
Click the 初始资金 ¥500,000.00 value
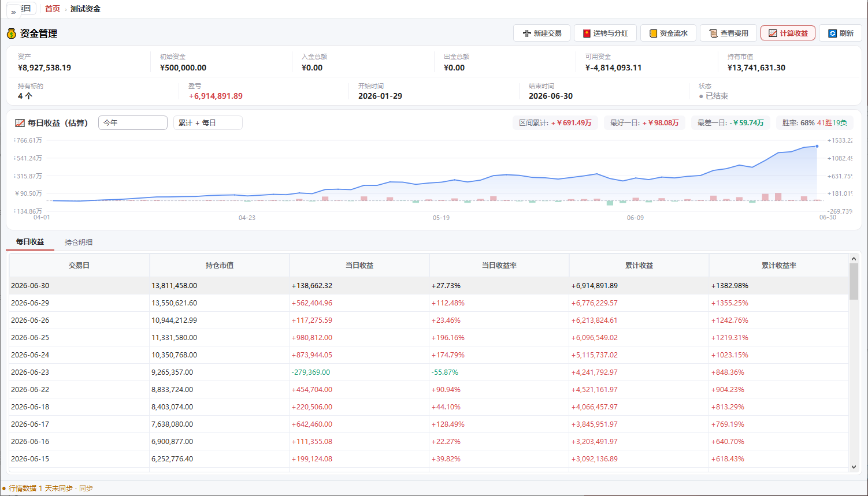(183, 68)
